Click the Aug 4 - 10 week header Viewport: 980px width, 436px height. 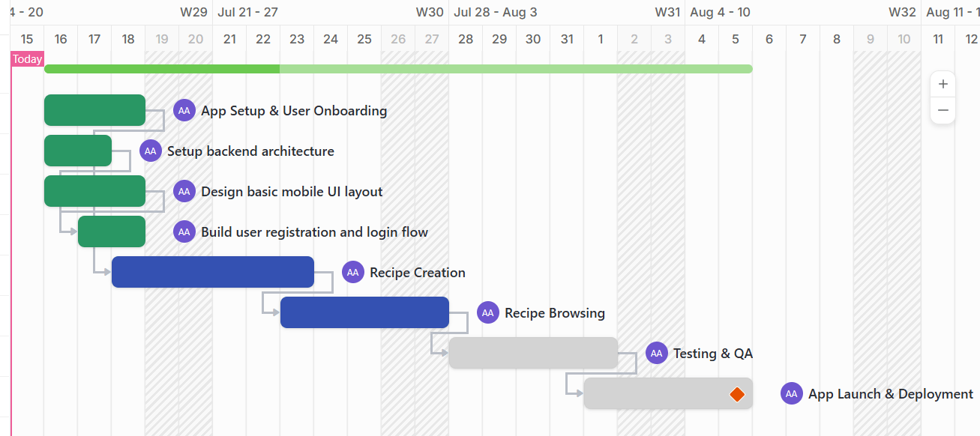(720, 12)
